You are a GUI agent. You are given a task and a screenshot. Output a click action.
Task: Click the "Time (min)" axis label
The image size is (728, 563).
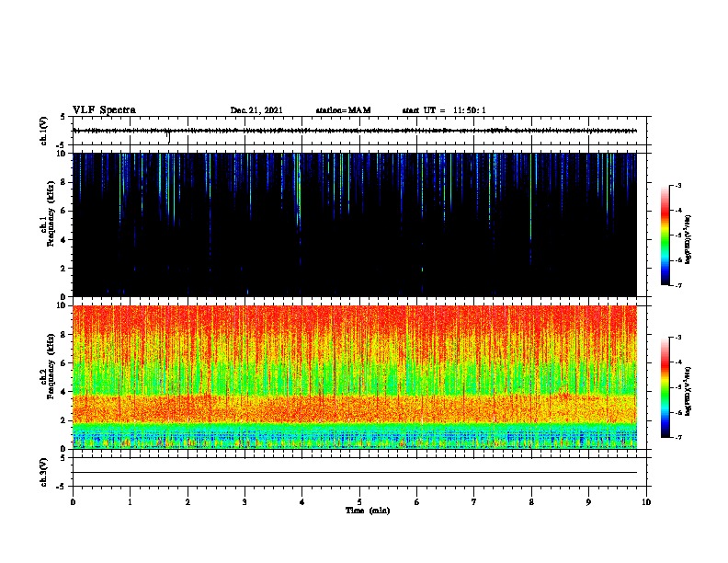368,511
